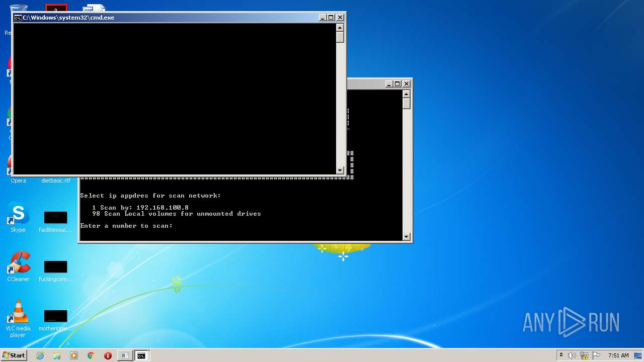Open the clock showing 7:51 AM
This screenshot has height=362, width=644.
[618, 355]
